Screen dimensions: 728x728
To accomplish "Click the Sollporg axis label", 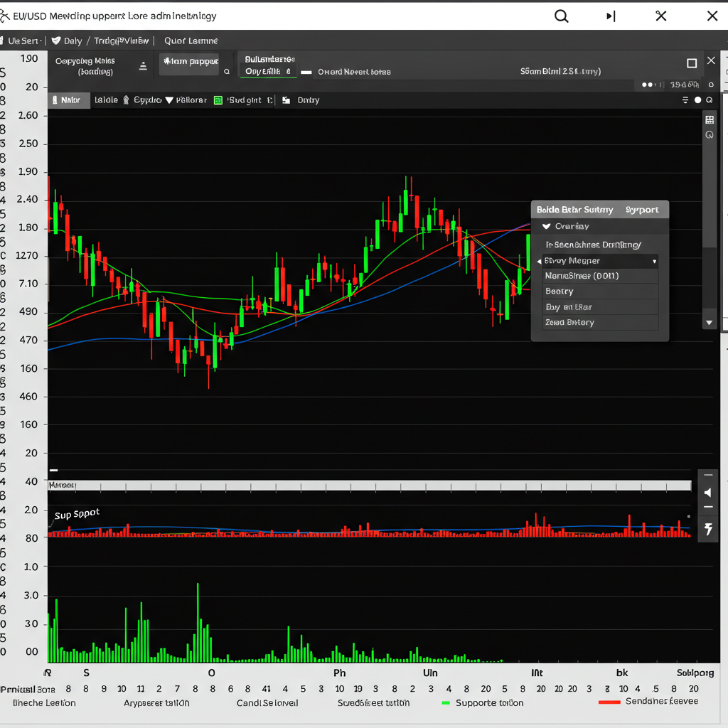I will (x=695, y=673).
